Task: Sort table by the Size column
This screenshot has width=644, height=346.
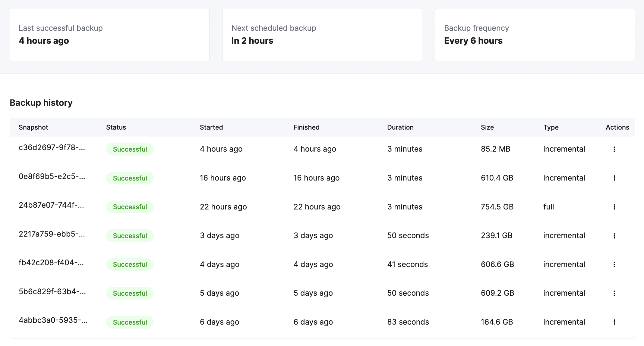Action: [x=487, y=127]
